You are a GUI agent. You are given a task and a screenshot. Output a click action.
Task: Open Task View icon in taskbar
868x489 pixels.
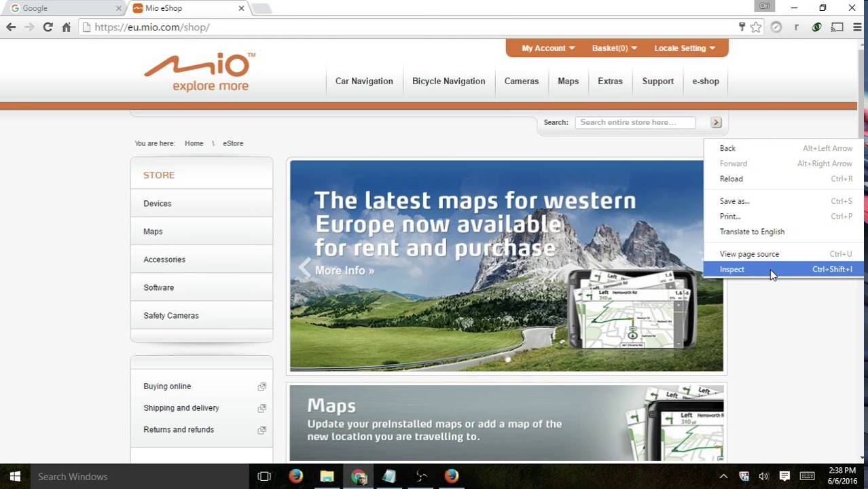[x=264, y=476]
